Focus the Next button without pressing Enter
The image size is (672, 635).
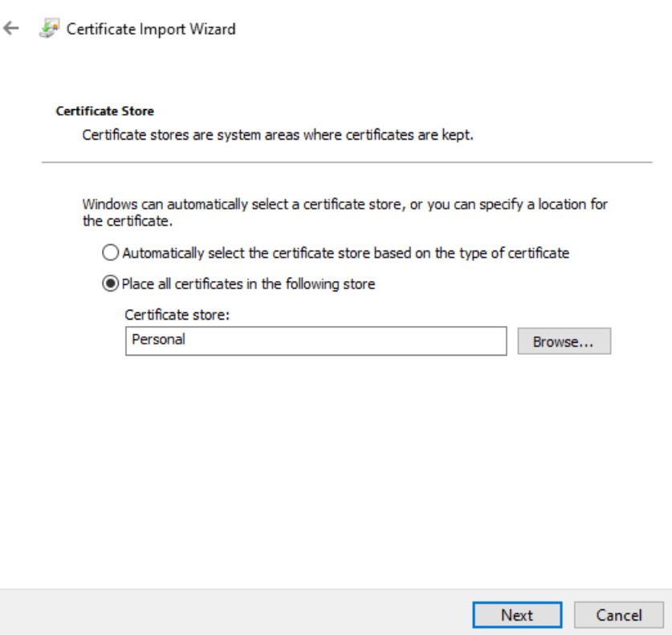coord(518,615)
